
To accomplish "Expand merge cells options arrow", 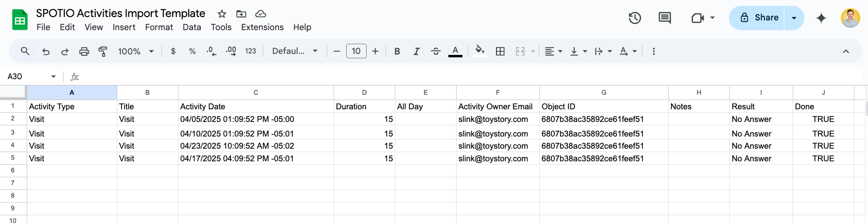I will click(533, 51).
